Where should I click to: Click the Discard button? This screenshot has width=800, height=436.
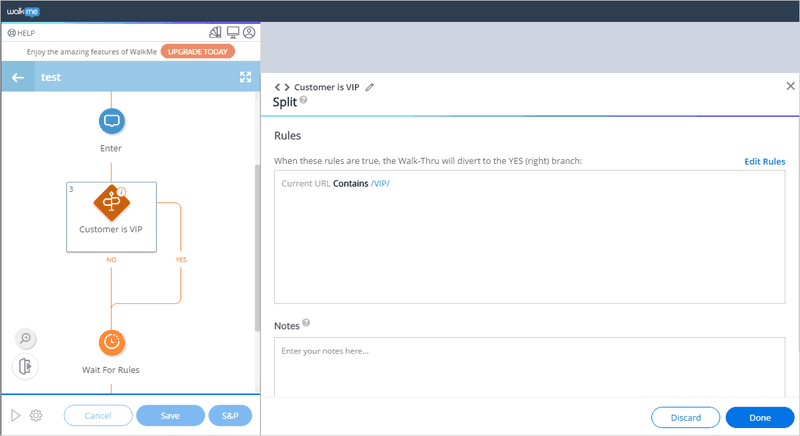click(686, 418)
